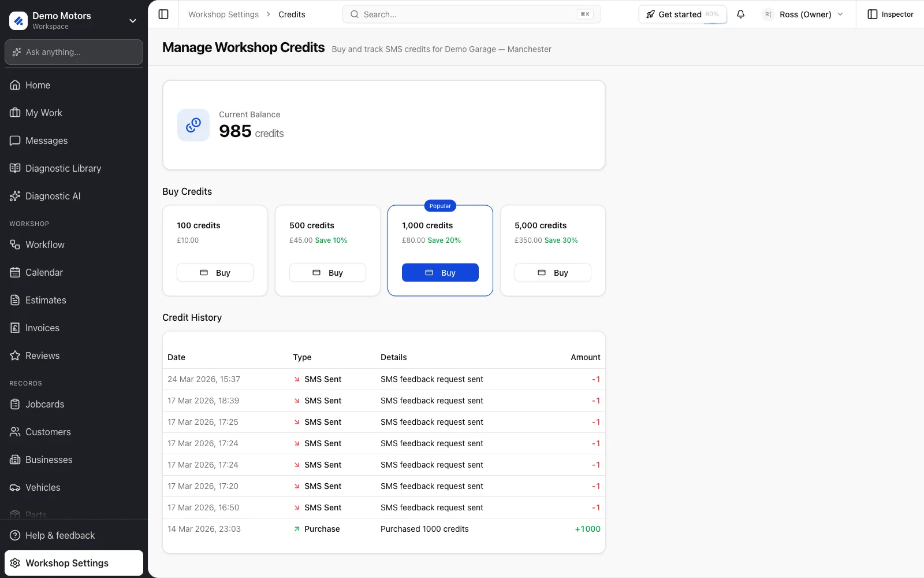Click the 985 credits balance

[x=251, y=132]
